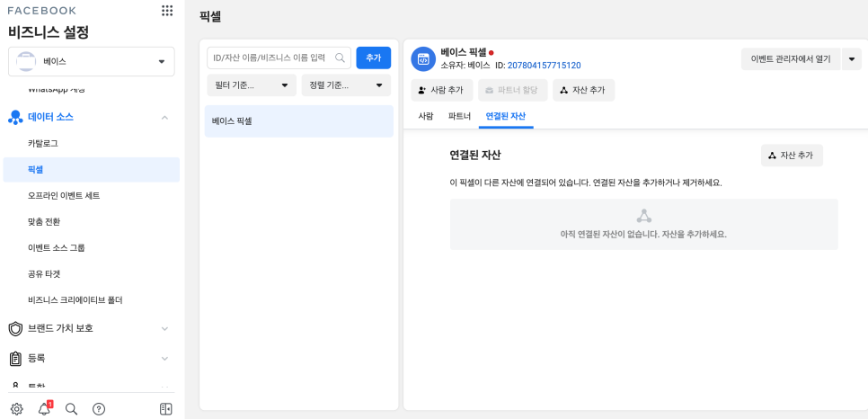Screen dimensions: 868x419
Task: Click 등록 section label
Action: 37,359
